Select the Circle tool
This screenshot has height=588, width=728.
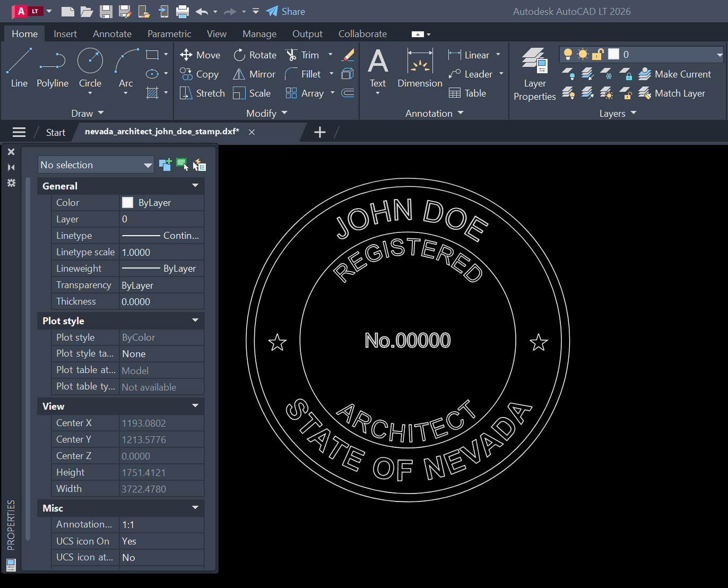[90, 67]
